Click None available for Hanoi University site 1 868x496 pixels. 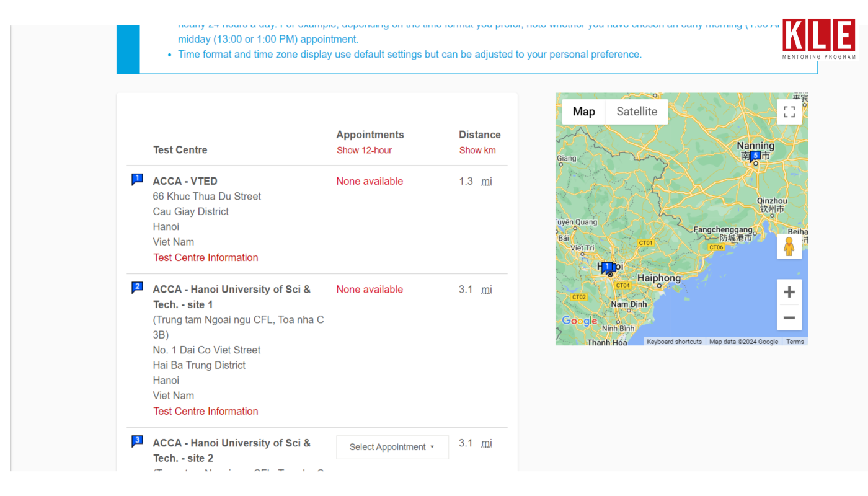pyautogui.click(x=370, y=289)
